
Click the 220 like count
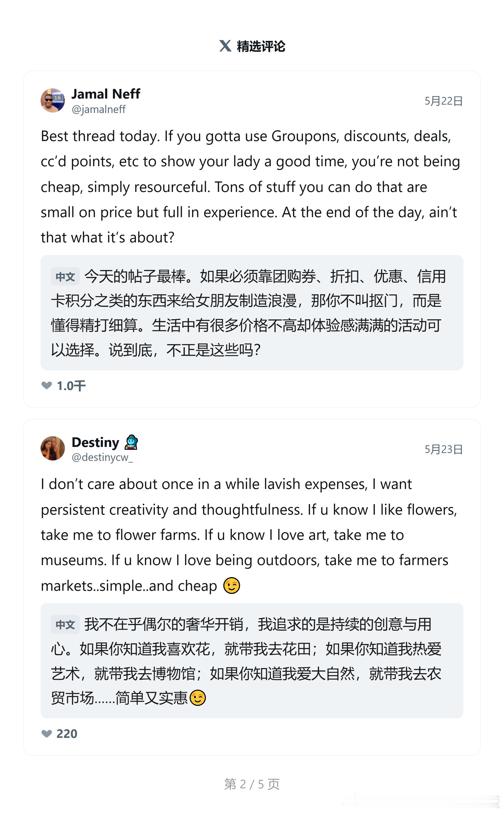67,734
